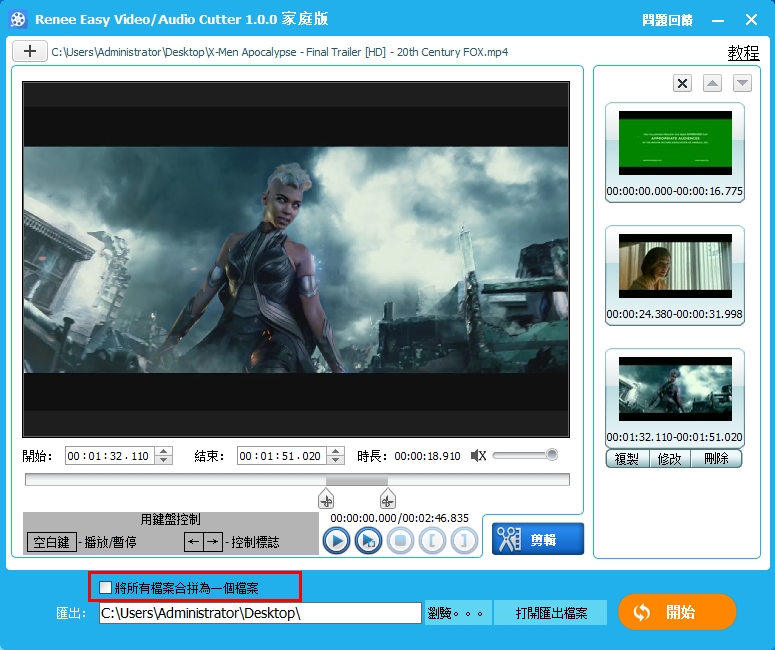Image resolution: width=775 pixels, height=650 pixels.
Task: Click the orange 開始 start button
Action: [x=677, y=612]
